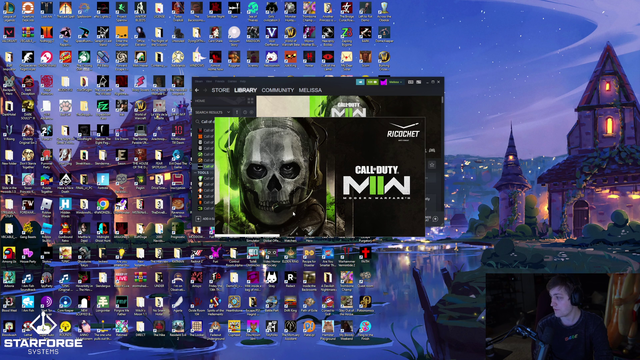Click the favorite star on game page
640x360 pixels.
(x=432, y=165)
